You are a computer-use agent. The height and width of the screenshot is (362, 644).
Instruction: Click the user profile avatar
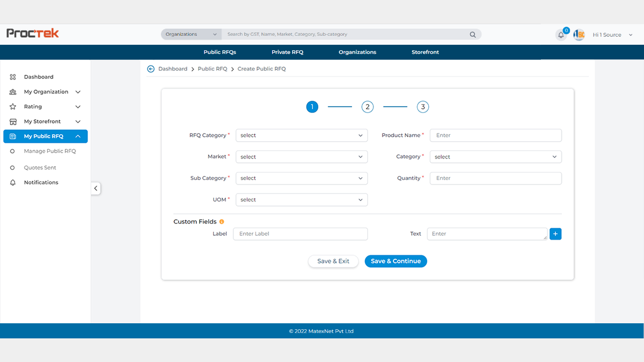click(x=579, y=35)
